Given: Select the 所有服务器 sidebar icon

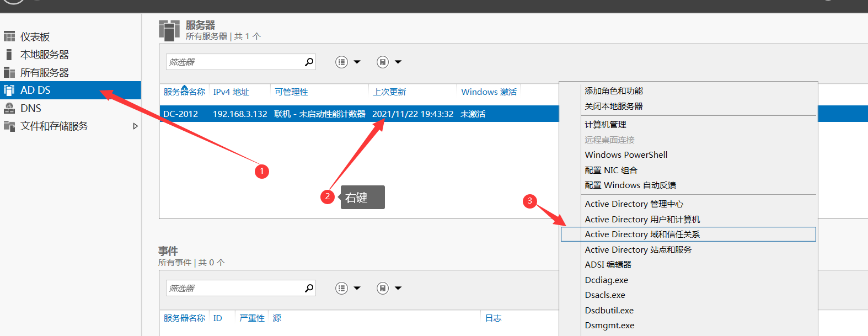Looking at the screenshot, I should [x=9, y=73].
